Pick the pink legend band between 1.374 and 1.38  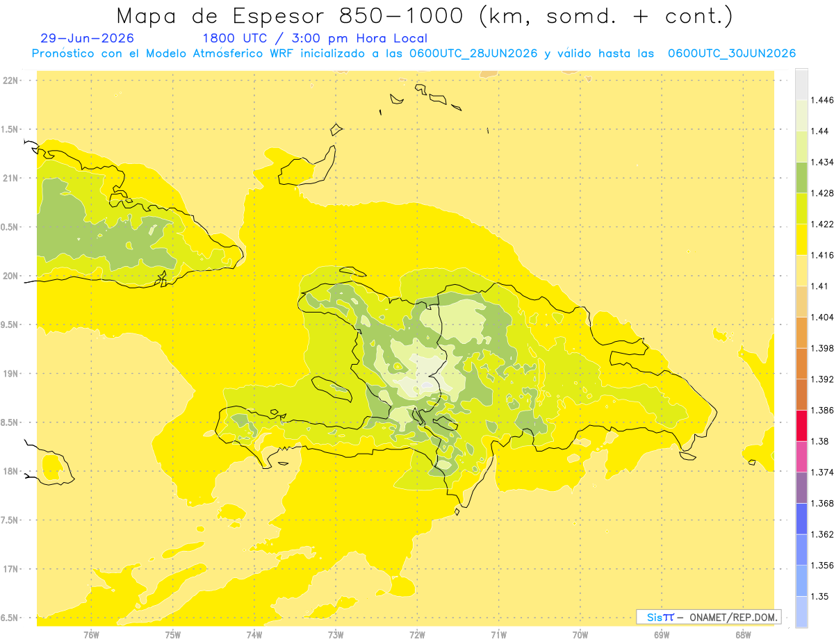801,456
